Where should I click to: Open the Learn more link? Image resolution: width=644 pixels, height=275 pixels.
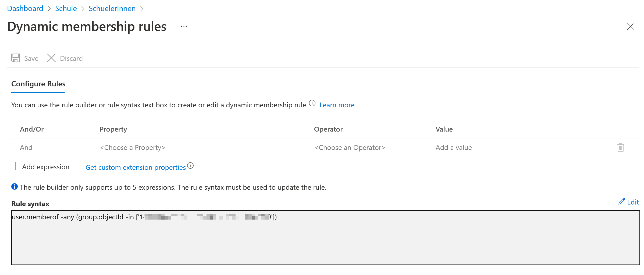pyautogui.click(x=337, y=105)
